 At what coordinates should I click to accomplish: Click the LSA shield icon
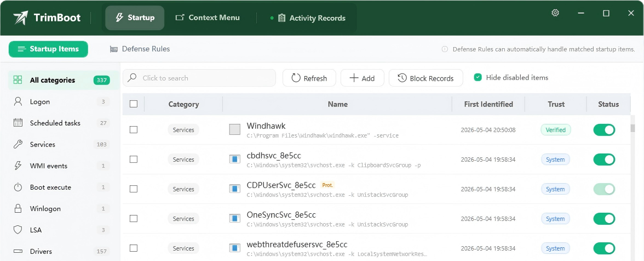(18, 230)
